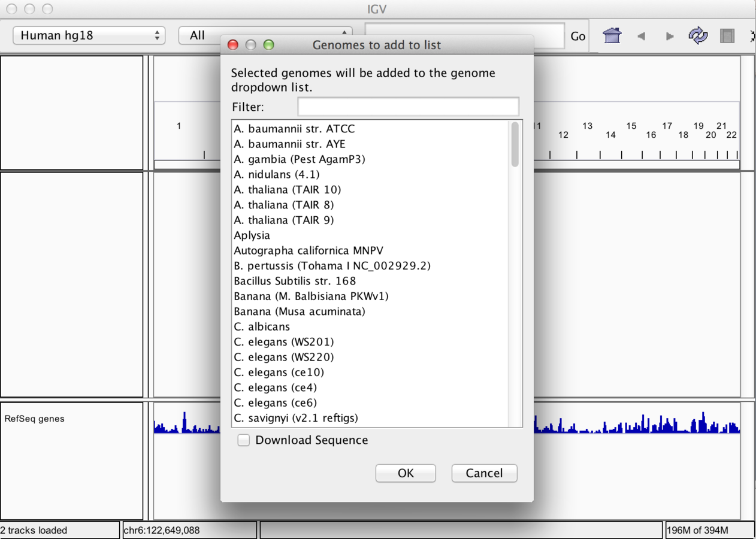Click the OK button in dialog

click(406, 473)
